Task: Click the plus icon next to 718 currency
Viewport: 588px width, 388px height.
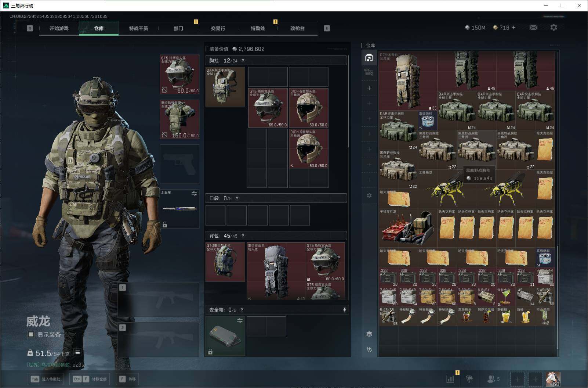Action: coord(513,28)
